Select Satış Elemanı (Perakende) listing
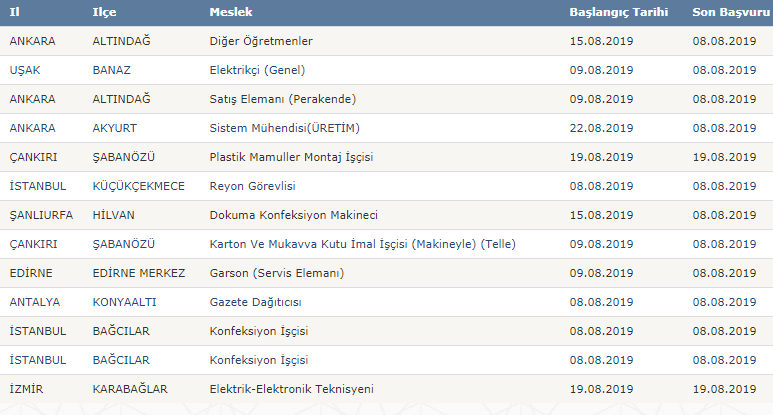 tap(282, 99)
